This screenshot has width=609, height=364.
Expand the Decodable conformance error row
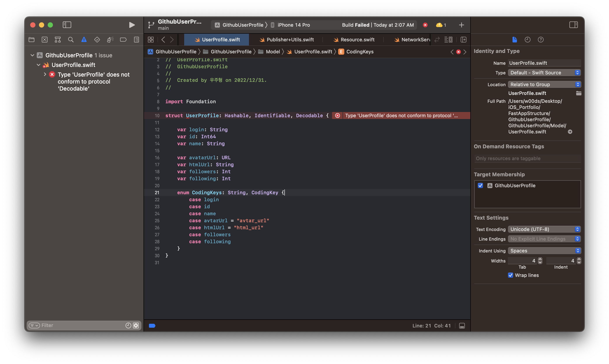45,74
